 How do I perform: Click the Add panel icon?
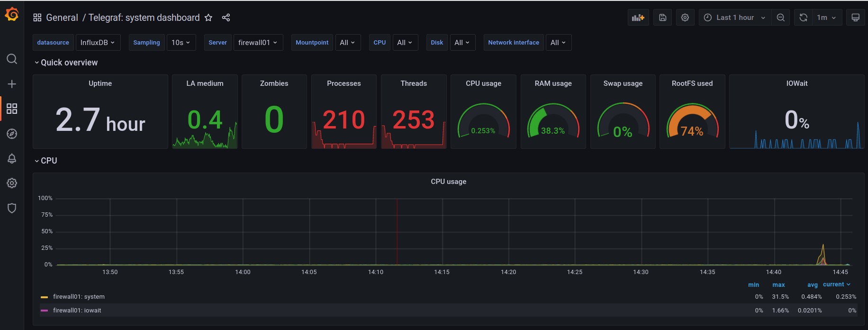coord(638,18)
